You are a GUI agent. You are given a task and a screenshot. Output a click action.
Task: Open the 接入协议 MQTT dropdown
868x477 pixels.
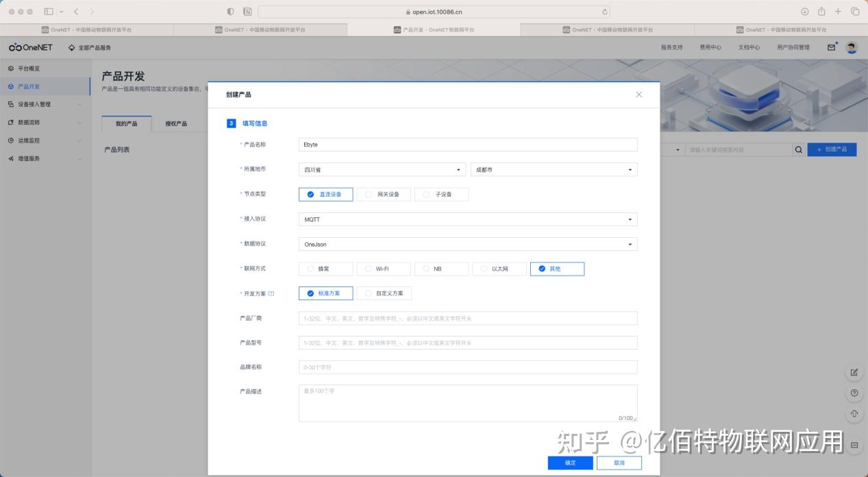click(x=468, y=219)
